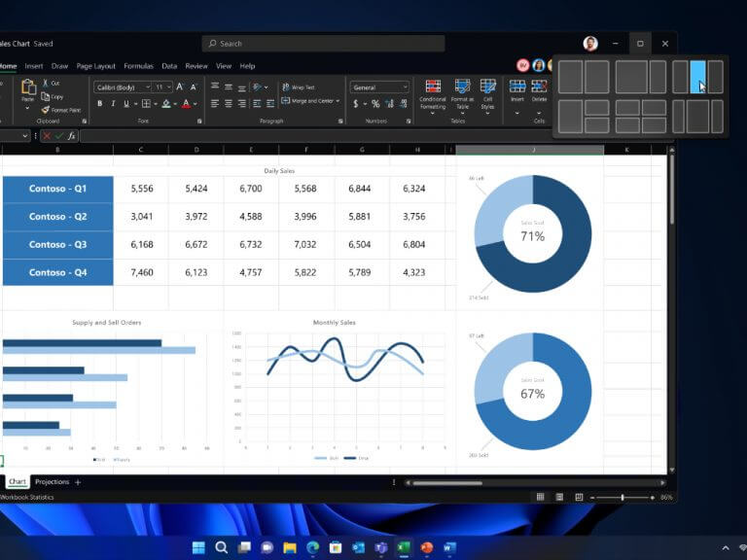Click the Insert cells icon
This screenshot has height=560, width=747.
(x=517, y=87)
